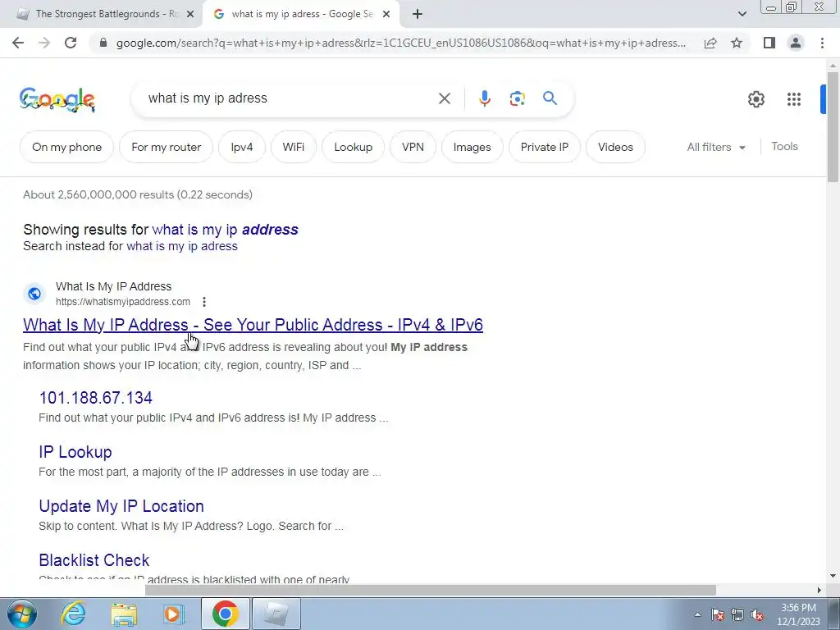View site information via the lock icon

click(103, 43)
